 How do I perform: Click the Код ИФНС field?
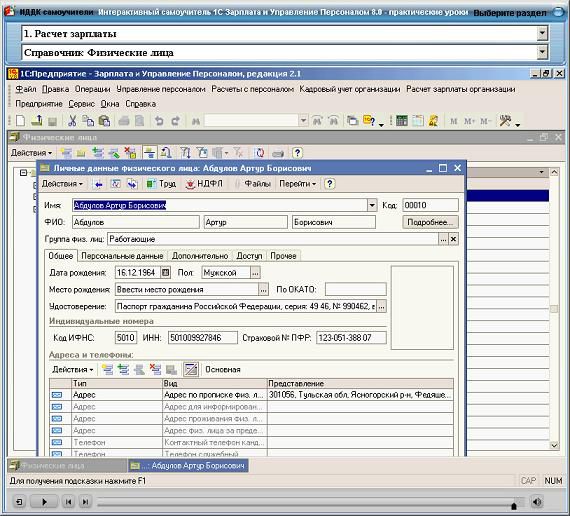click(126, 338)
